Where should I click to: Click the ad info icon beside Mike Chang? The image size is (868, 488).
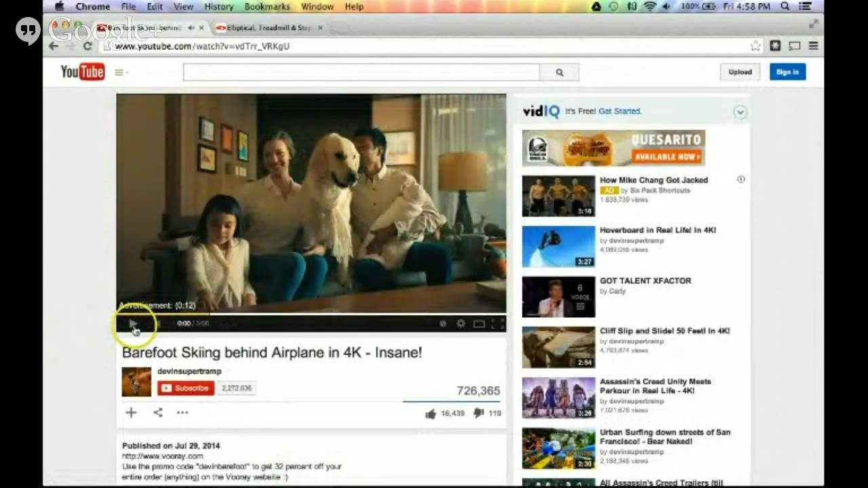tap(741, 180)
